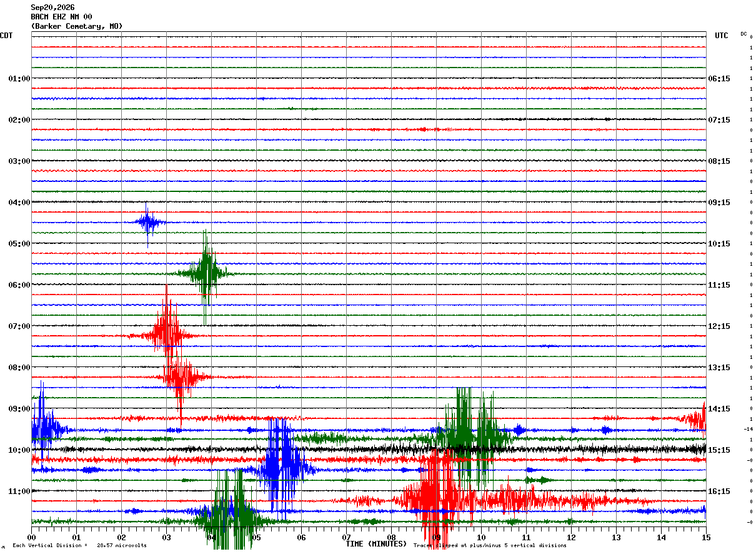756x554 pixels.
Task: Click the Barker Cemetery, MO location text
Action: 77,26
